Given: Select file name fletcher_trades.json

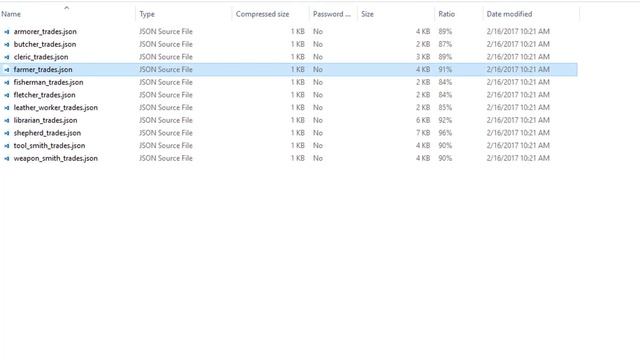Looking at the screenshot, I should [44, 95].
